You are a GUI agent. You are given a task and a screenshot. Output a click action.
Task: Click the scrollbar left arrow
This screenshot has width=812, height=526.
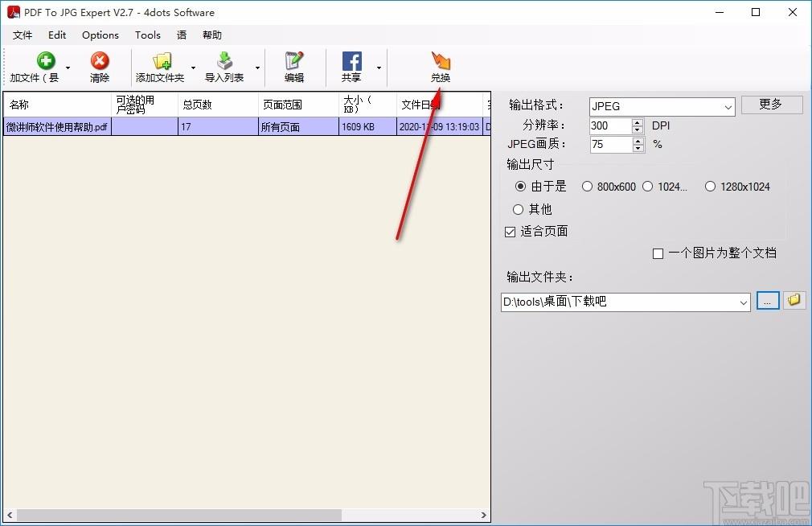(x=10, y=515)
